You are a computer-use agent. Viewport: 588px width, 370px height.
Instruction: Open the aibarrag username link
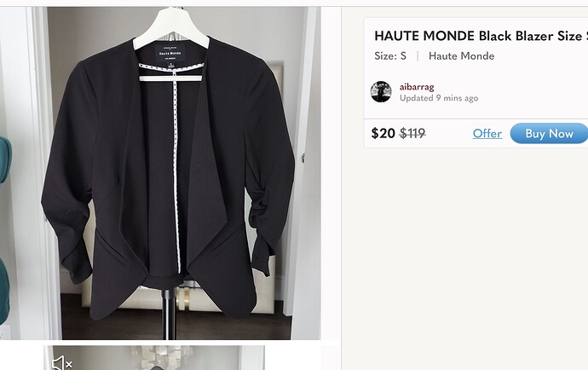[x=417, y=87]
